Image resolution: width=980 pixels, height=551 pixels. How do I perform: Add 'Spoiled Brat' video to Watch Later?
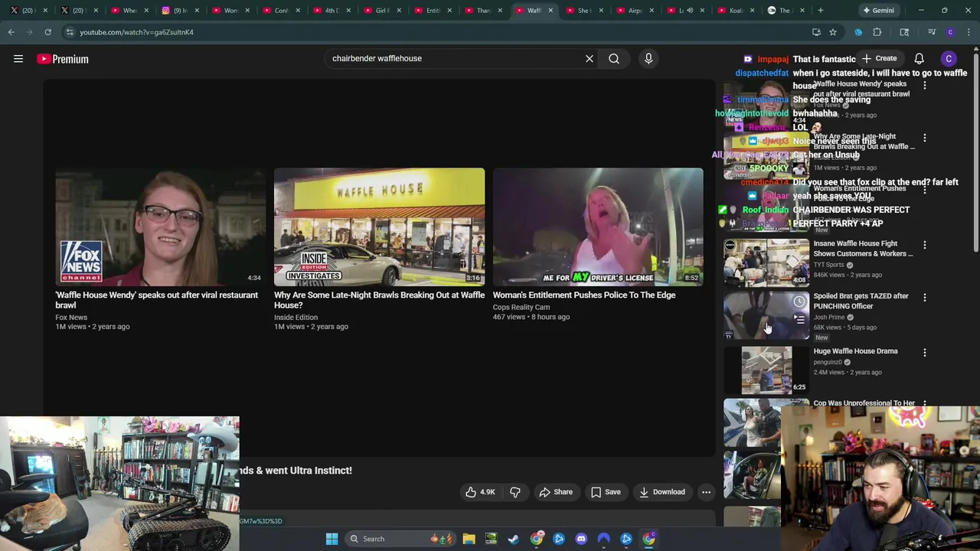click(x=799, y=302)
